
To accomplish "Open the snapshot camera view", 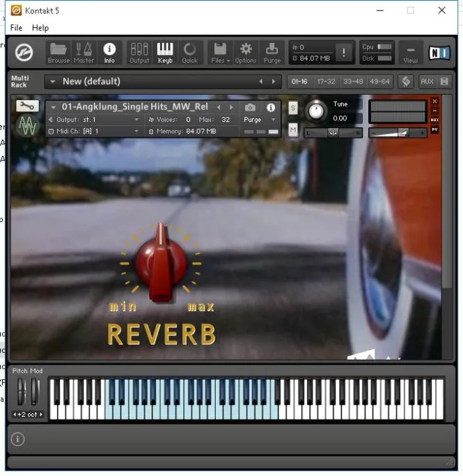I will pos(250,107).
